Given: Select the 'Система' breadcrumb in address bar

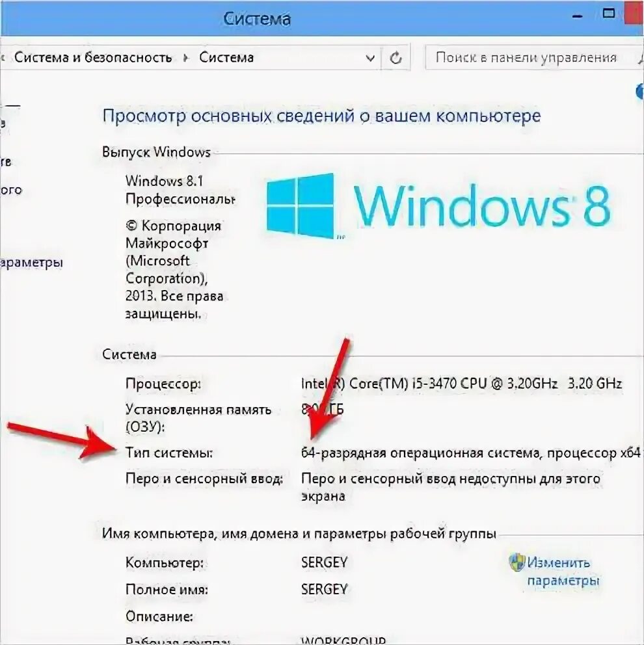Looking at the screenshot, I should 226,58.
